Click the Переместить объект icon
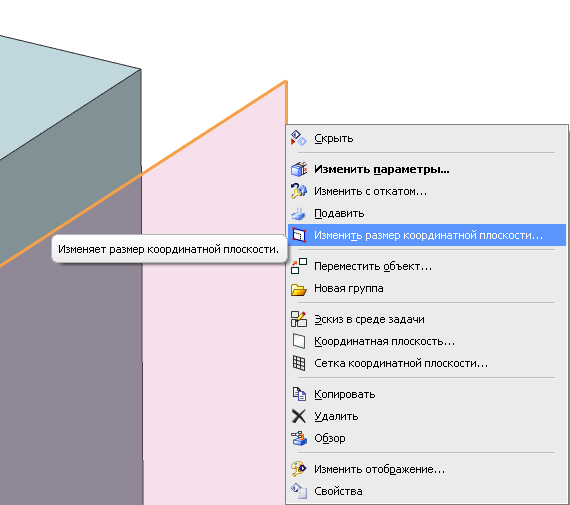Image resolution: width=570 pixels, height=505 pixels. coord(298,266)
